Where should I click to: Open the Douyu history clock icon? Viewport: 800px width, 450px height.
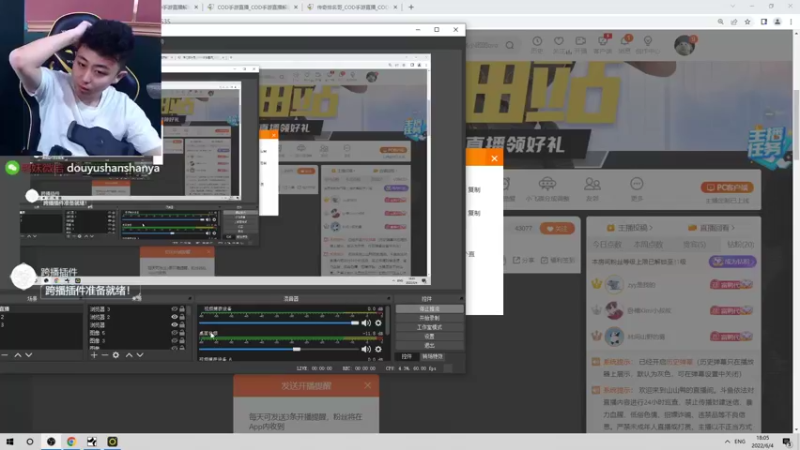pyautogui.click(x=537, y=41)
